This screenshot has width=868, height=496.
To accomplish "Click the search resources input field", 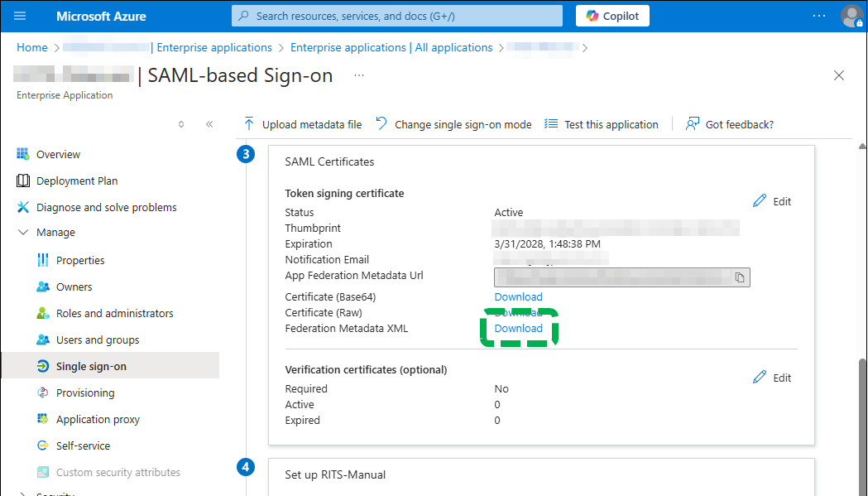I will (396, 15).
